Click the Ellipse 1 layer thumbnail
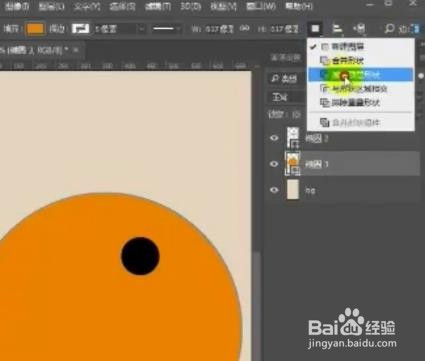This screenshot has height=361, width=425. 293,163
